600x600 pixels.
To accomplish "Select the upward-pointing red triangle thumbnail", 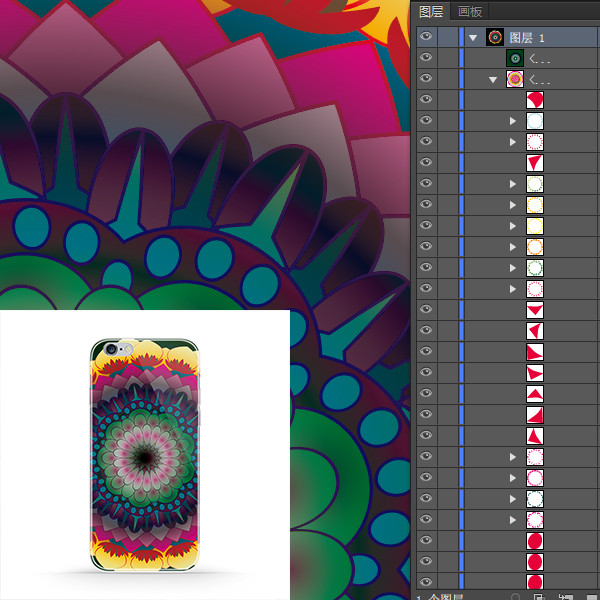I will click(535, 394).
